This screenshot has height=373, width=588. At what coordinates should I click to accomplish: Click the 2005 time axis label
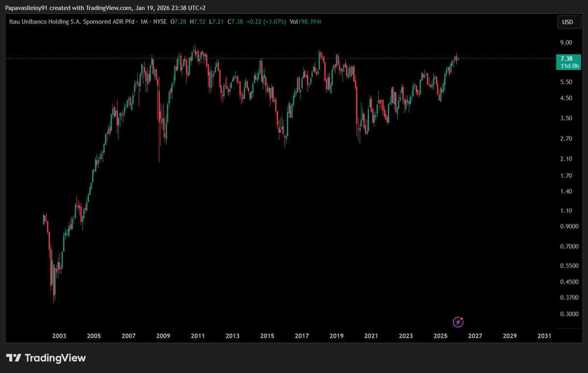(94, 336)
